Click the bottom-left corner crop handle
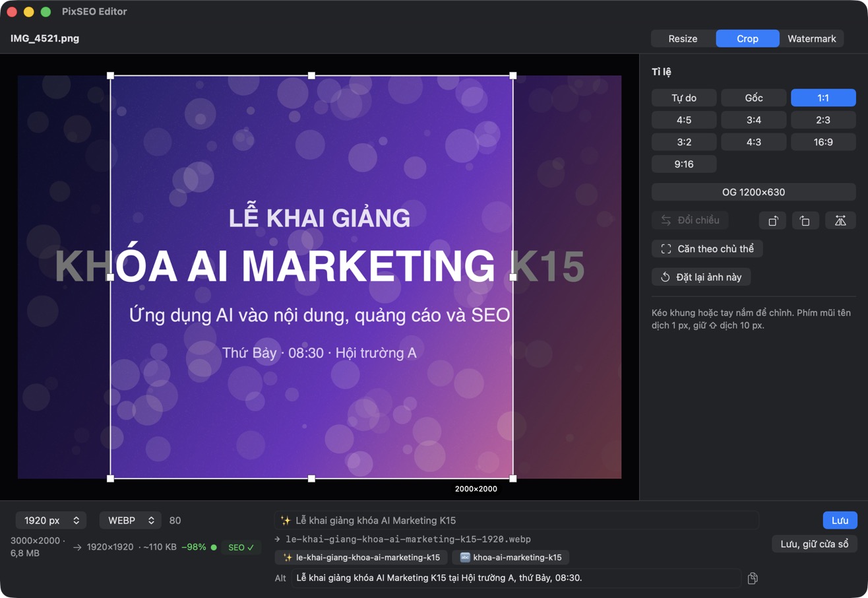The image size is (868, 598). pyautogui.click(x=110, y=479)
